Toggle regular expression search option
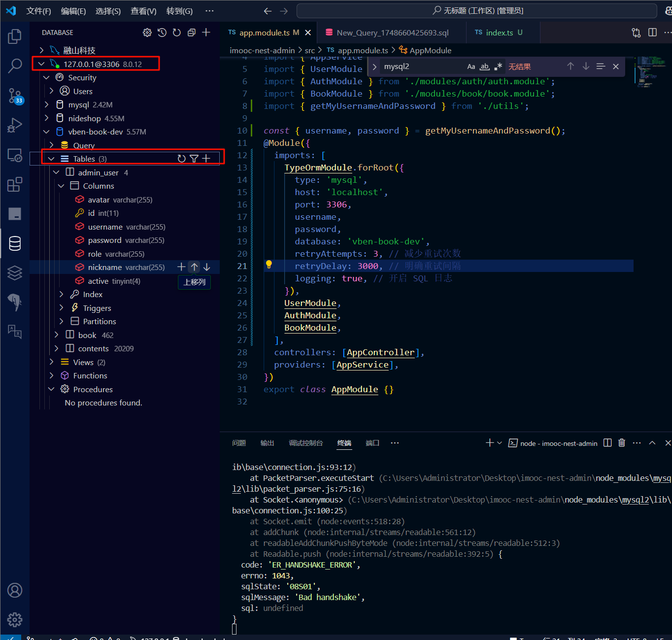This screenshot has height=640, width=672. coord(498,67)
